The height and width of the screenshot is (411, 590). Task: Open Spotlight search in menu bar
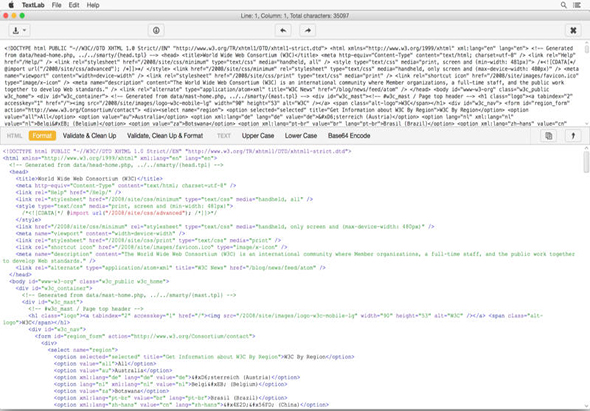coord(563,5)
